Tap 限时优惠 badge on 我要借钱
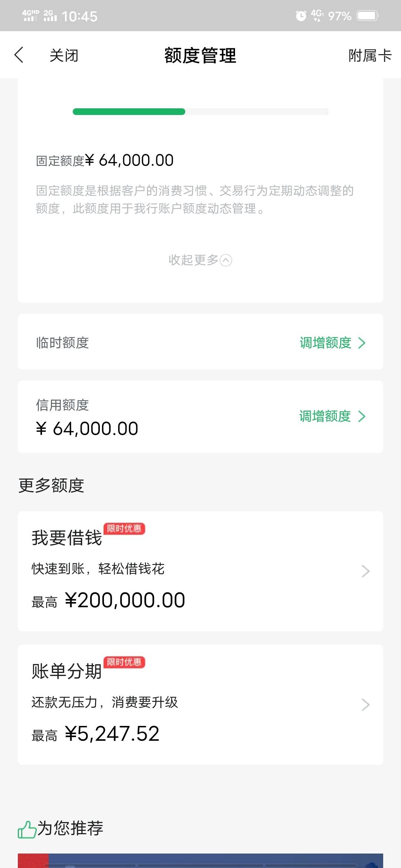 (x=124, y=529)
